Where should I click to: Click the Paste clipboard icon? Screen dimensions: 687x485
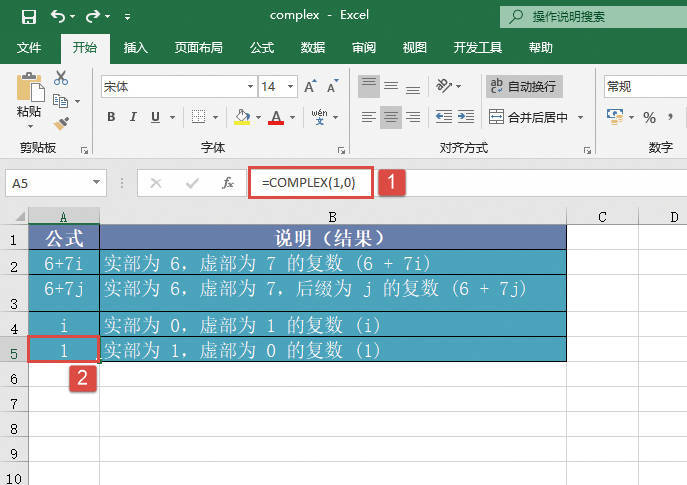29,90
